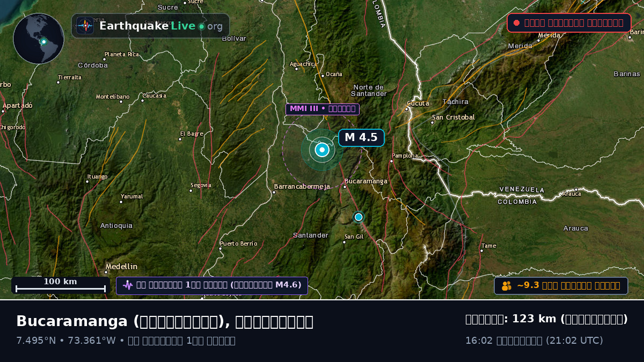Select the small quake marker near San Gil
Viewport: 644px width, 362px height.
coord(358,217)
